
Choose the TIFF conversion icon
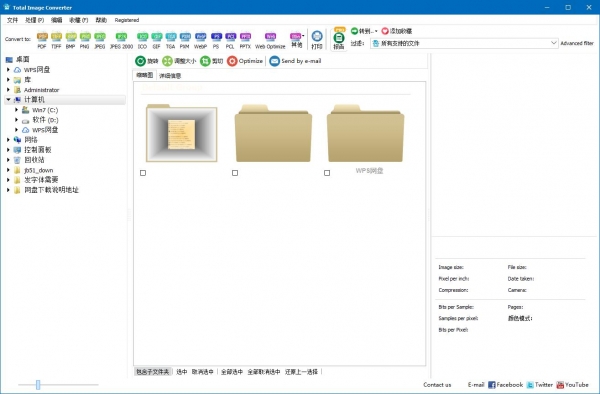56,40
